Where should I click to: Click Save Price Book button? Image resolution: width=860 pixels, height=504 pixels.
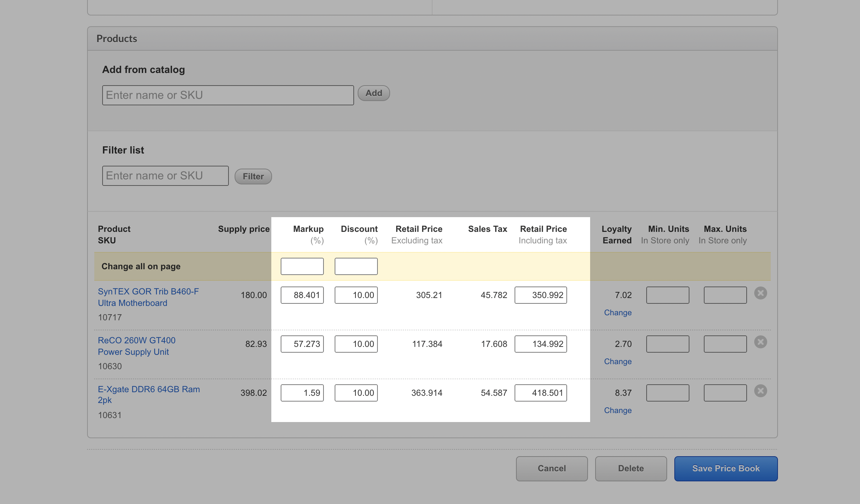[x=725, y=469]
